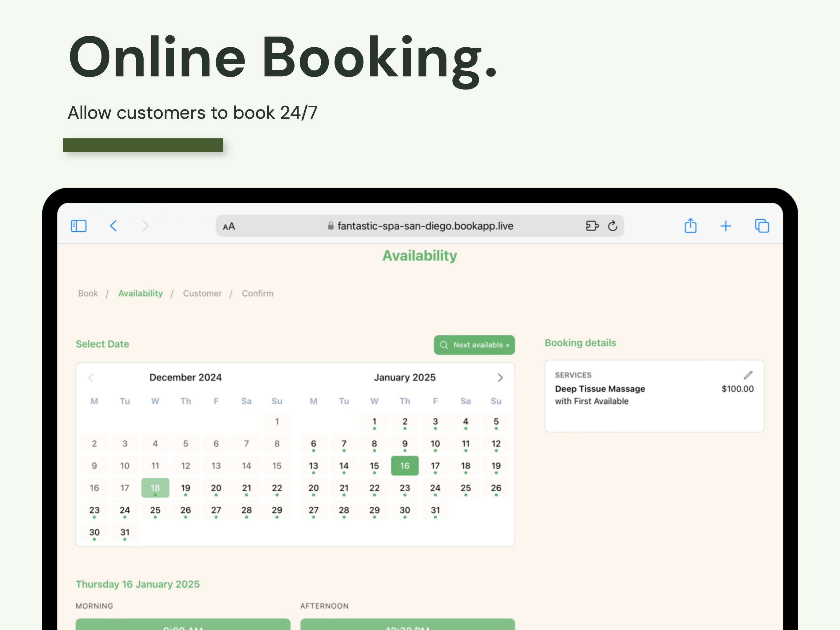The width and height of the screenshot is (840, 630).
Task: Go back with browser back arrow
Action: [x=113, y=226]
